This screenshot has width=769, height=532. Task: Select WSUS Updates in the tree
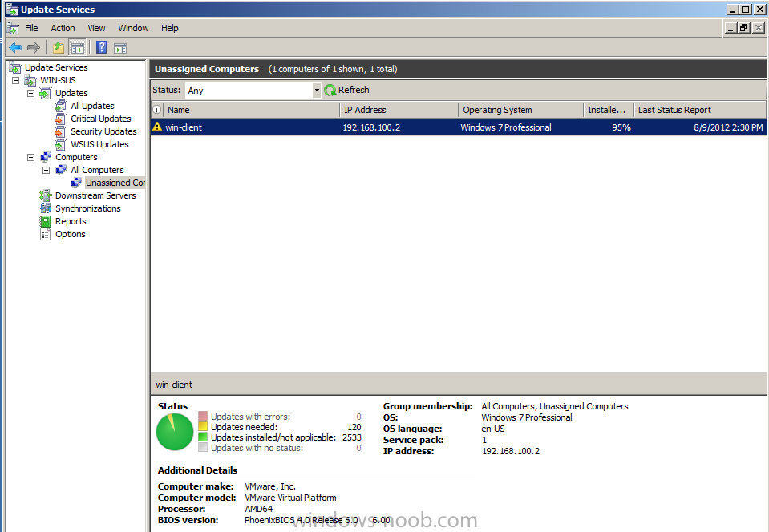point(99,144)
